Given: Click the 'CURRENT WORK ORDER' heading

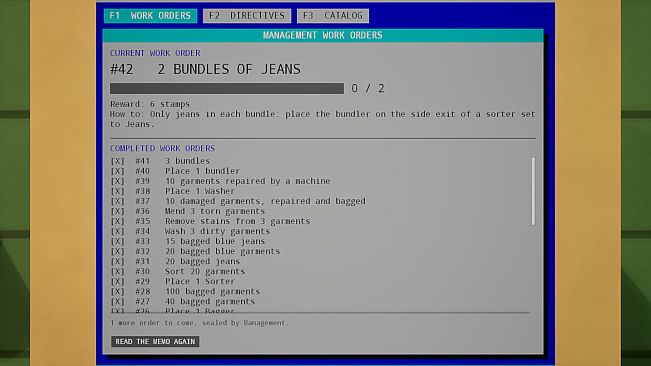Looking at the screenshot, I should pyautogui.click(x=155, y=53).
